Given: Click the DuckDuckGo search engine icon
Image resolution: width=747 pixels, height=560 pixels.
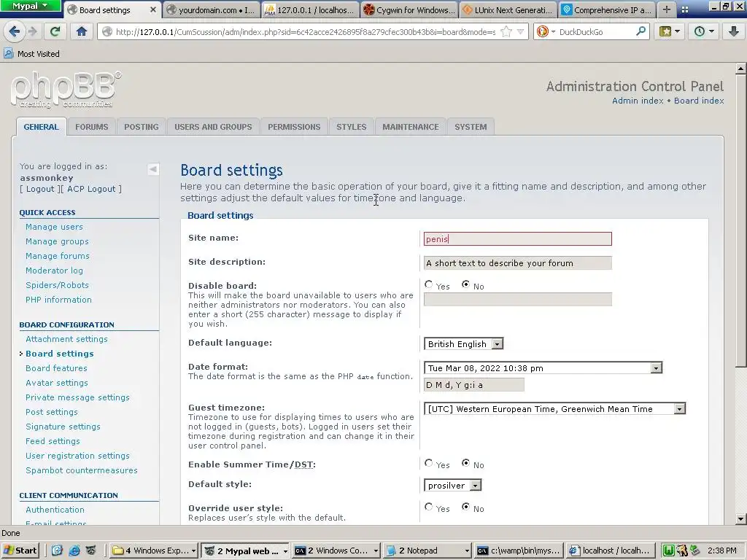Looking at the screenshot, I should point(542,32).
